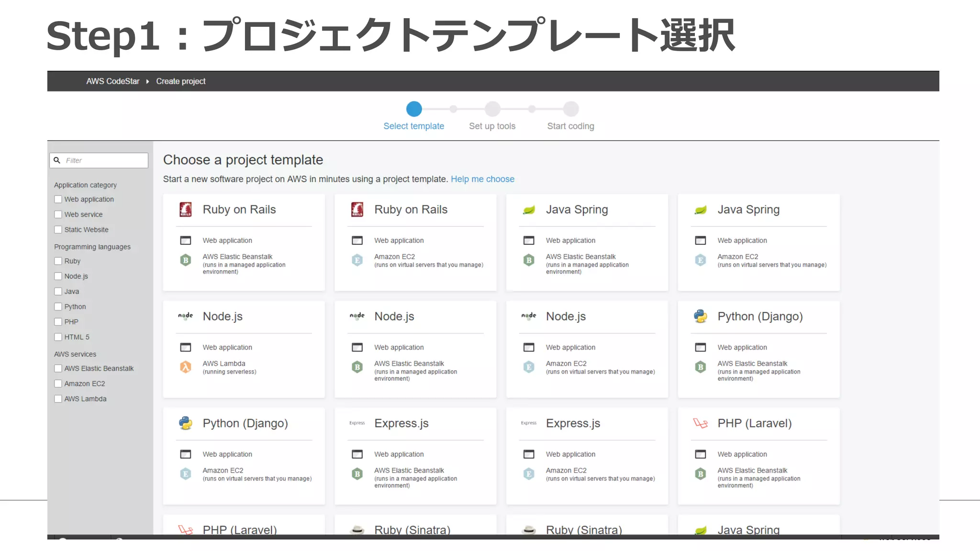
Task: Click the Amazon EC2 icon in the Node.js card
Action: tap(529, 367)
